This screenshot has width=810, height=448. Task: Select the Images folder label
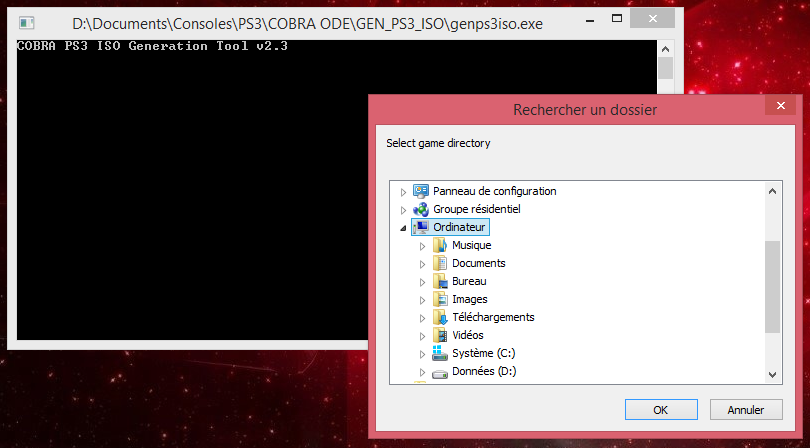470,300
